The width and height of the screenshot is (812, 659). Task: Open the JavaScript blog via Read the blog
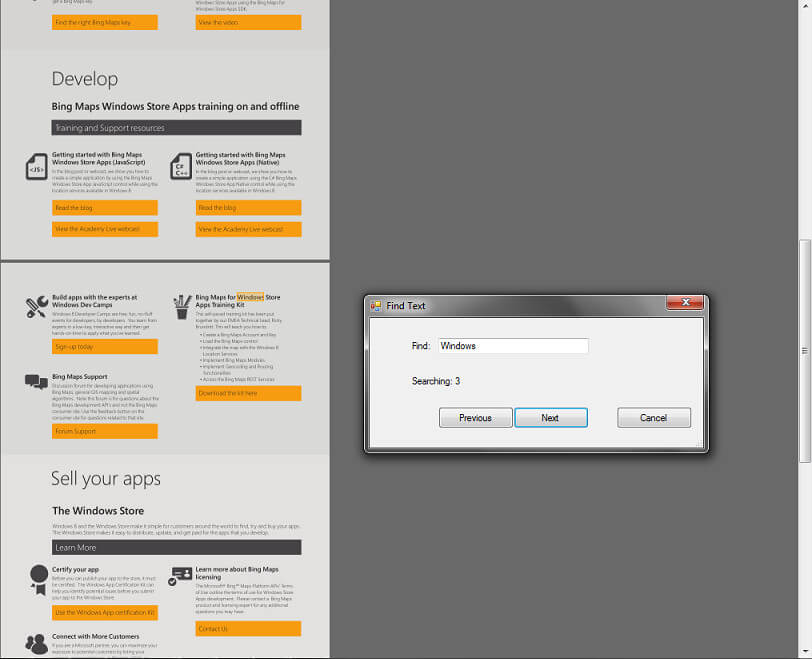tap(105, 207)
